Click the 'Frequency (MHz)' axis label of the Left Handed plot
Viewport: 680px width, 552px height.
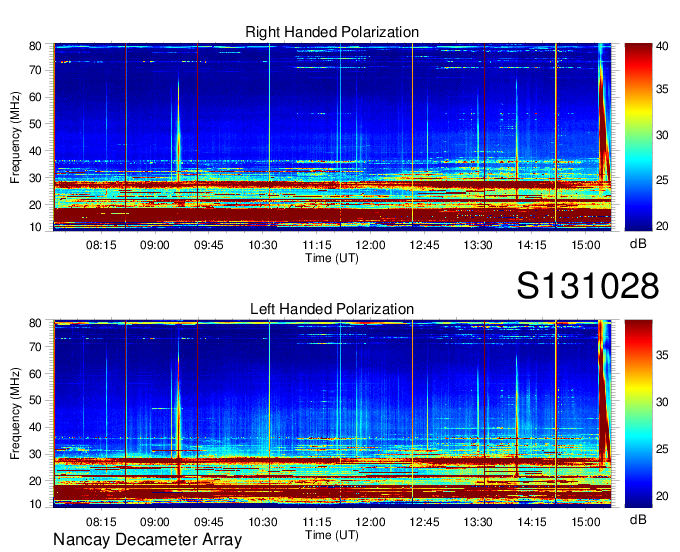(15, 413)
